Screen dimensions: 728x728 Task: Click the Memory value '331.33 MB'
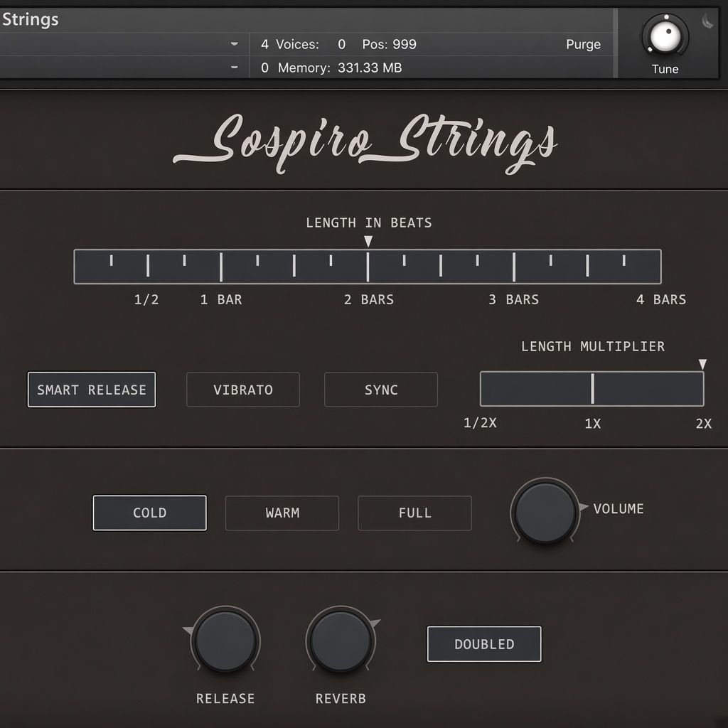coord(370,68)
